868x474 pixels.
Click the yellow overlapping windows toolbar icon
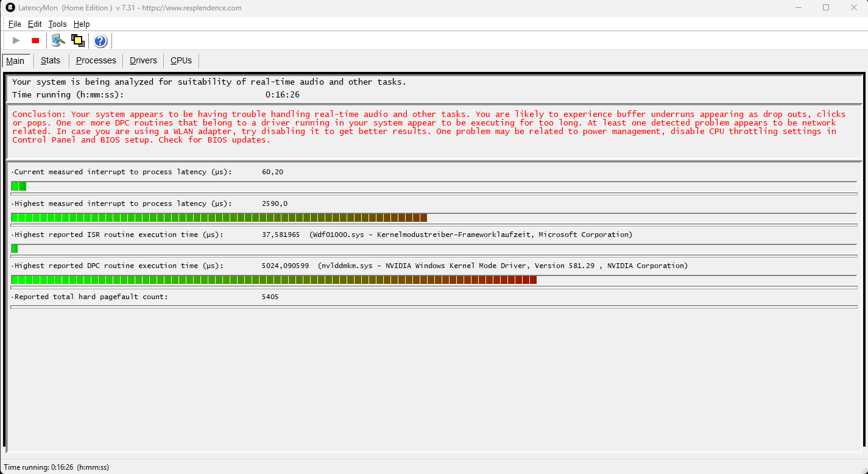pyautogui.click(x=77, y=41)
